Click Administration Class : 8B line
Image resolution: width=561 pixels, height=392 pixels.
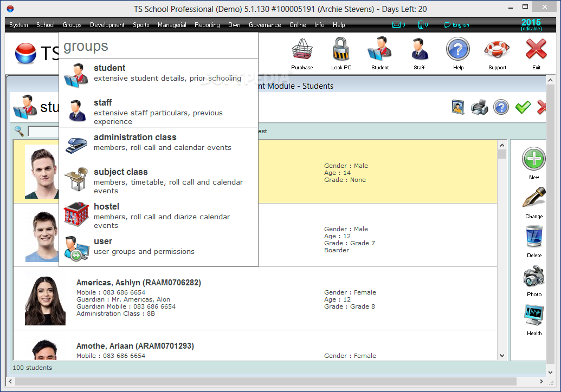click(x=115, y=313)
